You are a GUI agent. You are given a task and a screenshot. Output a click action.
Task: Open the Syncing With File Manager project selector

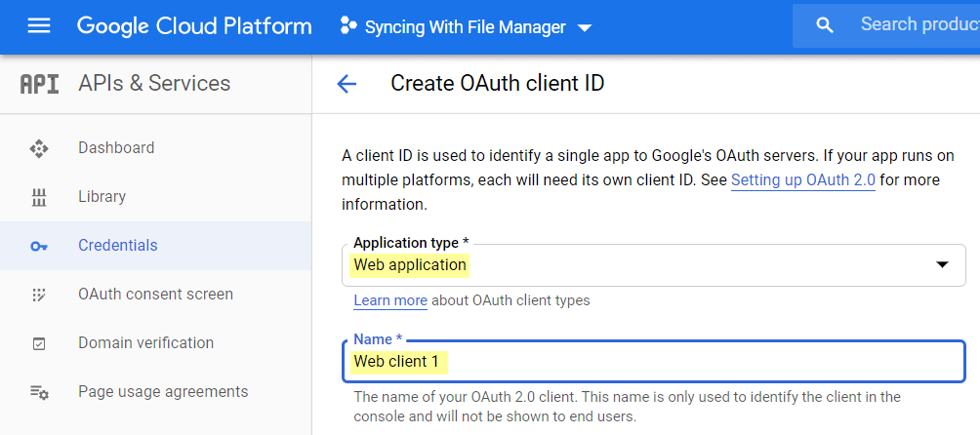pos(466,27)
